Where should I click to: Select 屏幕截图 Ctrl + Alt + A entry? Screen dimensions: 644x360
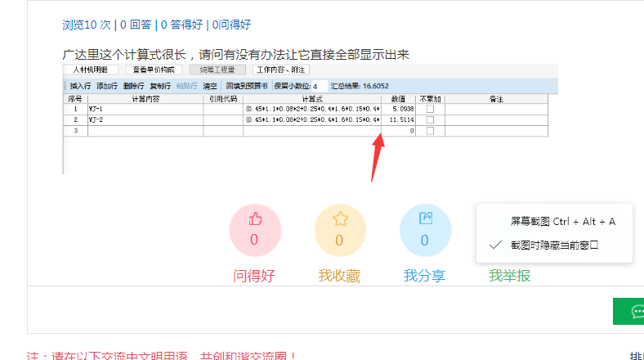tap(562, 222)
